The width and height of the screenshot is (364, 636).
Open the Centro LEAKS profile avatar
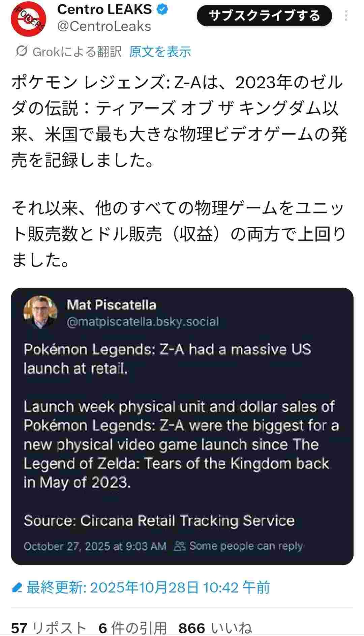click(28, 19)
